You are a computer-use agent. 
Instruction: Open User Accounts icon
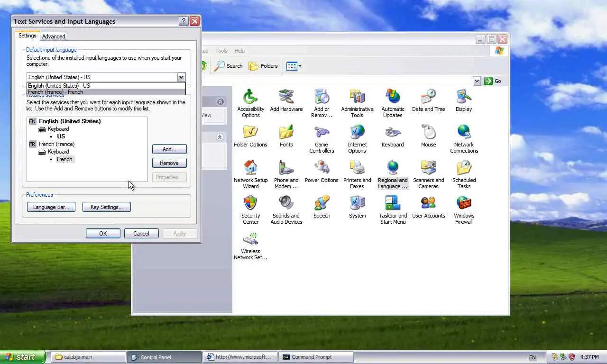click(x=428, y=207)
